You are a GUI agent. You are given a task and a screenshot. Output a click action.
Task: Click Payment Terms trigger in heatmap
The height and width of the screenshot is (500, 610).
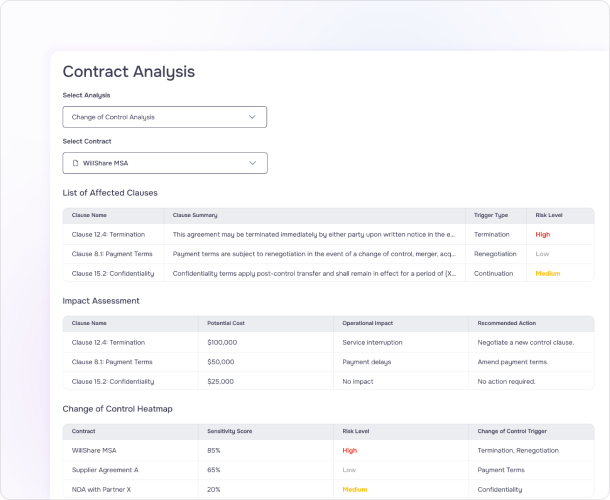(501, 470)
